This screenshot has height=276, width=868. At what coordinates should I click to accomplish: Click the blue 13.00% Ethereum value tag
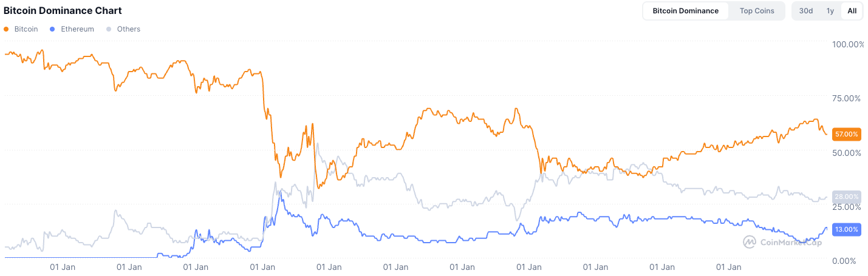click(x=847, y=229)
